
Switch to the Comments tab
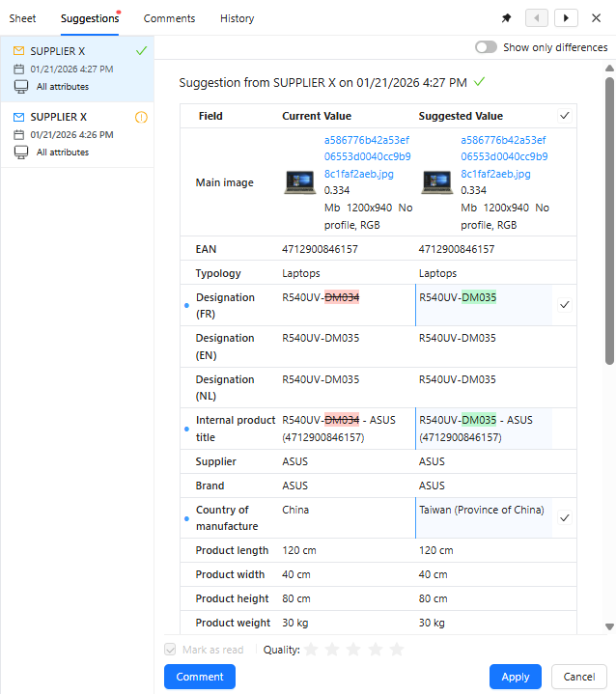coord(169,18)
